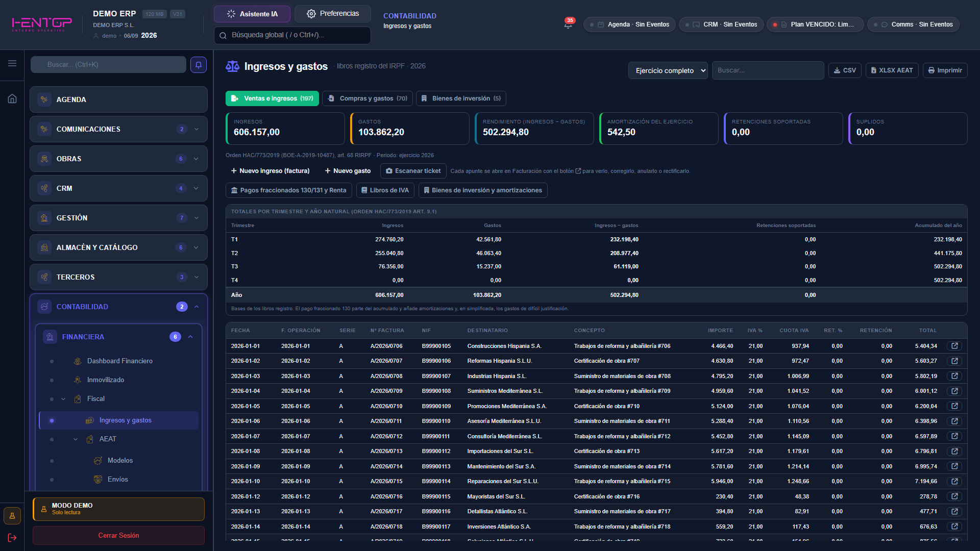Click the balance scale icon beside Ingresos y gastos title
This screenshot has height=551, width=980.
click(x=232, y=66)
